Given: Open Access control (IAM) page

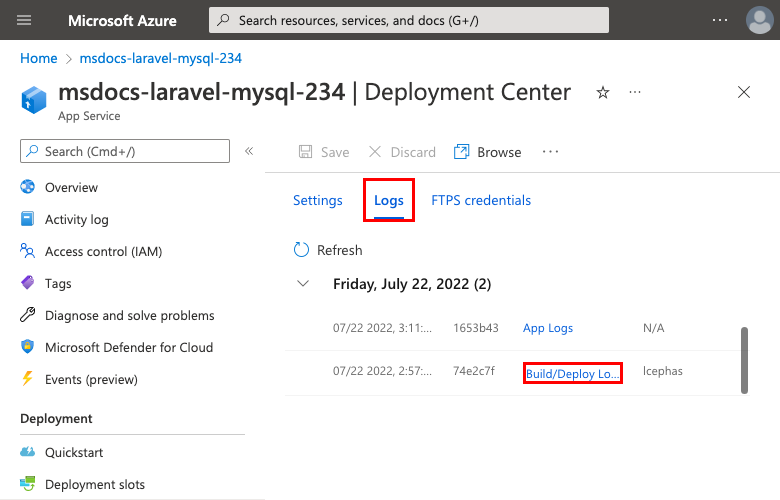Looking at the screenshot, I should click(x=103, y=251).
